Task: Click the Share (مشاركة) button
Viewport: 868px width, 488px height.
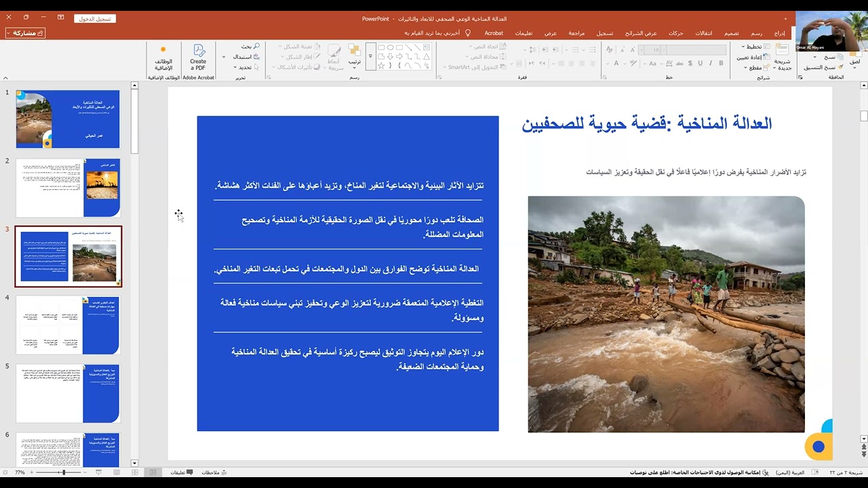Action: click(x=25, y=33)
